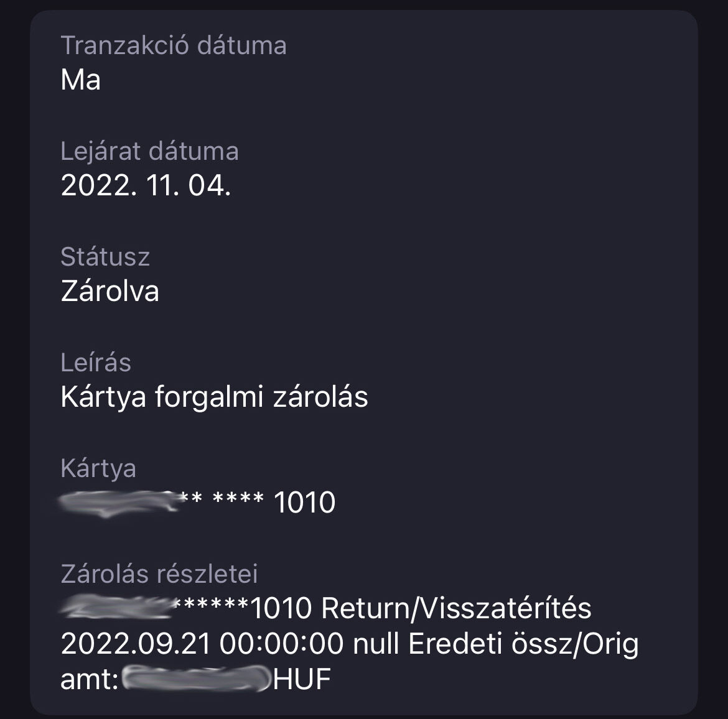Click the "Kártya" field label
The height and width of the screenshot is (719, 728).
[x=98, y=468]
